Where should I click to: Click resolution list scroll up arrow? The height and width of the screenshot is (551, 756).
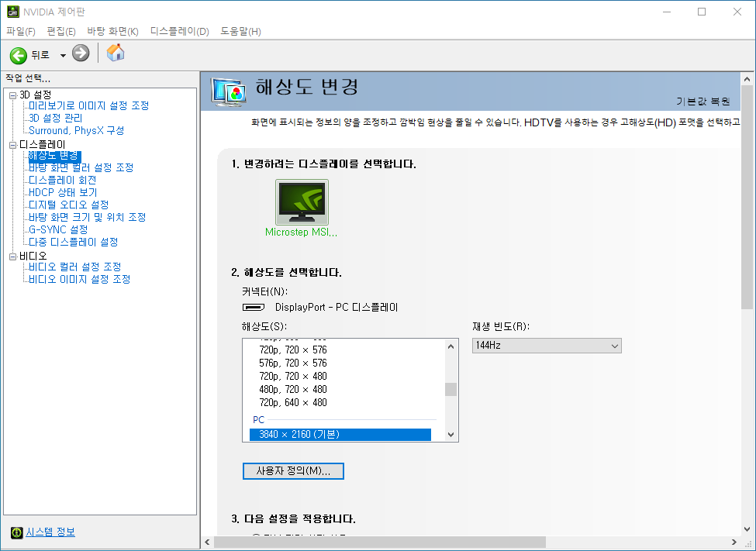click(x=450, y=346)
